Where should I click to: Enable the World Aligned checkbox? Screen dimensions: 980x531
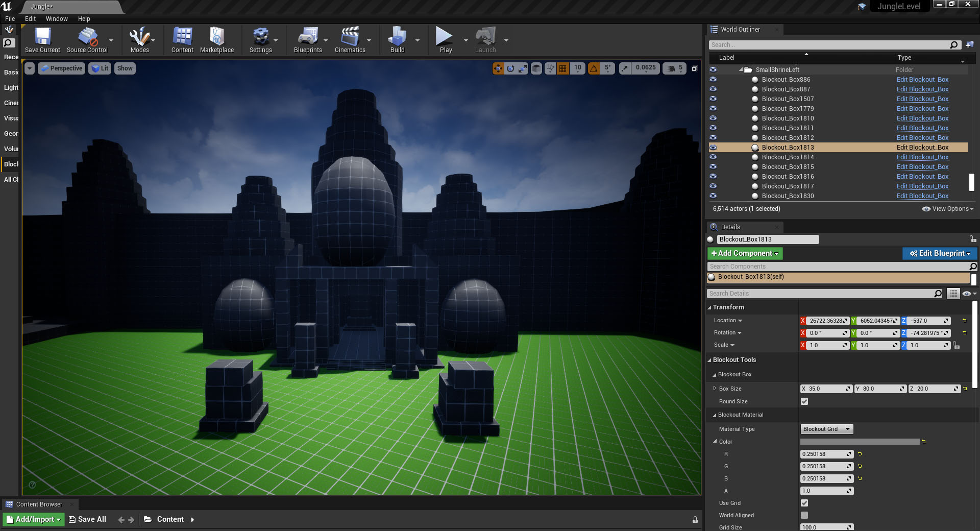pyautogui.click(x=804, y=515)
